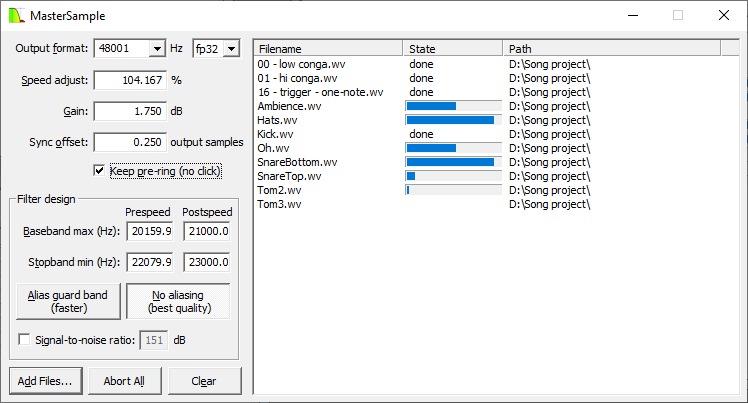Click the Signal-to-noise ratio value field
The width and height of the screenshot is (748, 403).
click(x=154, y=340)
